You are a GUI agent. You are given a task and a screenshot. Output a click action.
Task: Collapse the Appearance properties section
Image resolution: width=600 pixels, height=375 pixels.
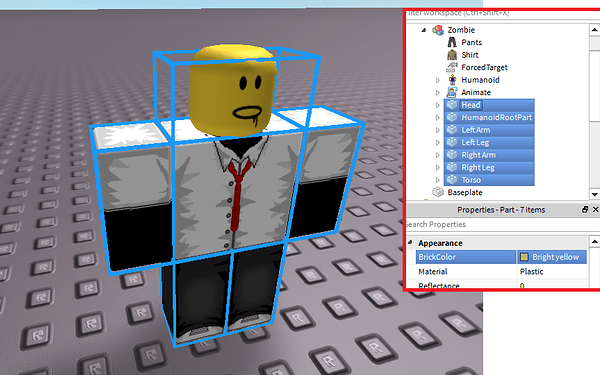pyautogui.click(x=410, y=242)
